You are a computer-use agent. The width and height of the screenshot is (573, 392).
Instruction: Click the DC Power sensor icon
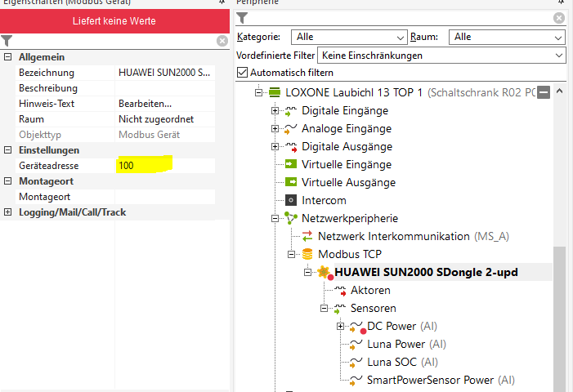click(357, 327)
